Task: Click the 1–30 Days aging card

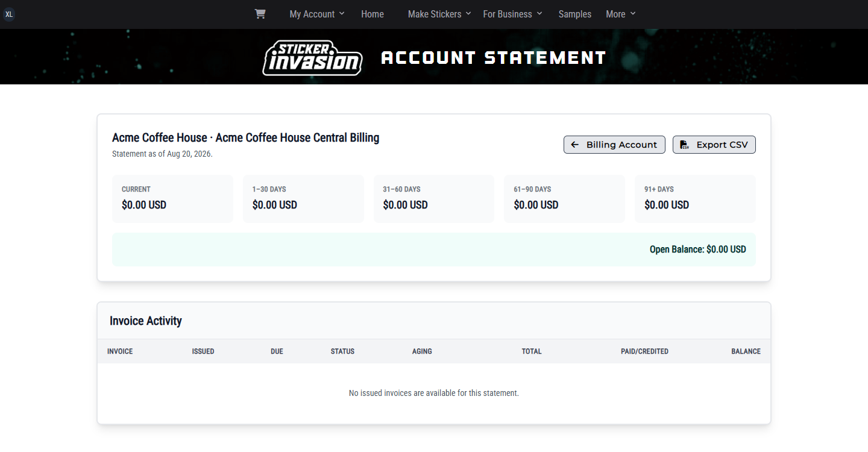Action: pos(303,199)
